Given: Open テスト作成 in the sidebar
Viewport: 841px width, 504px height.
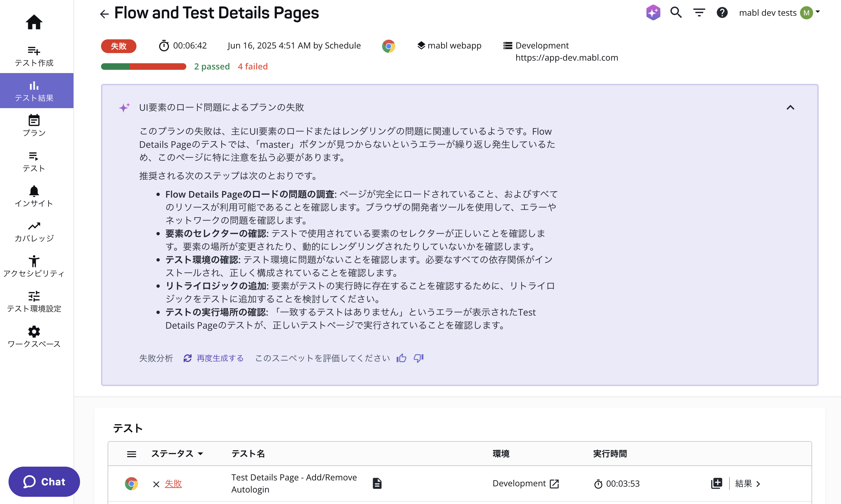Looking at the screenshot, I should 34,56.
